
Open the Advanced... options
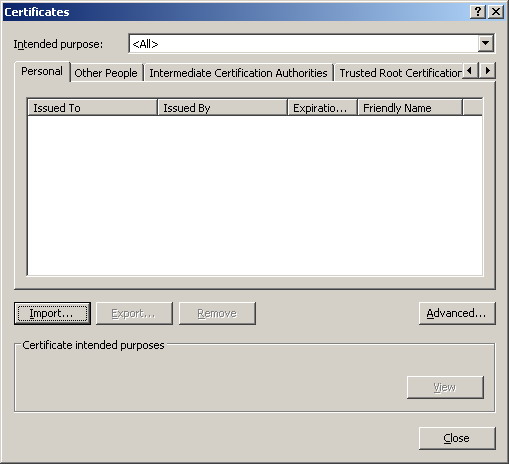(457, 313)
